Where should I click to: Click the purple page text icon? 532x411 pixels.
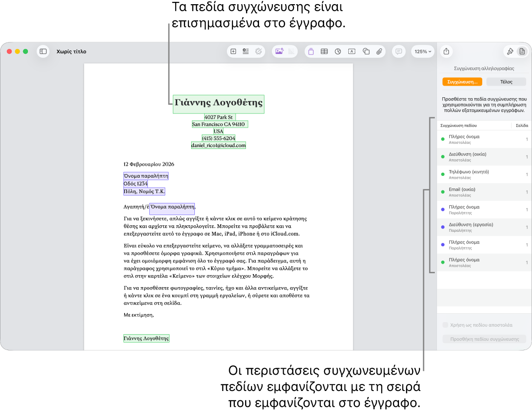tap(311, 51)
